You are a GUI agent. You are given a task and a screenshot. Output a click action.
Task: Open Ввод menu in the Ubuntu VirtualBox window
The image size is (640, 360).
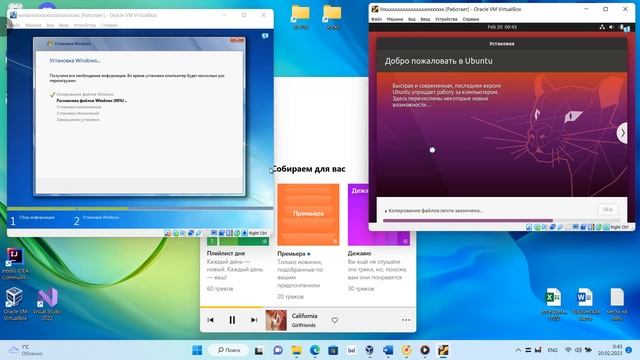click(x=425, y=19)
